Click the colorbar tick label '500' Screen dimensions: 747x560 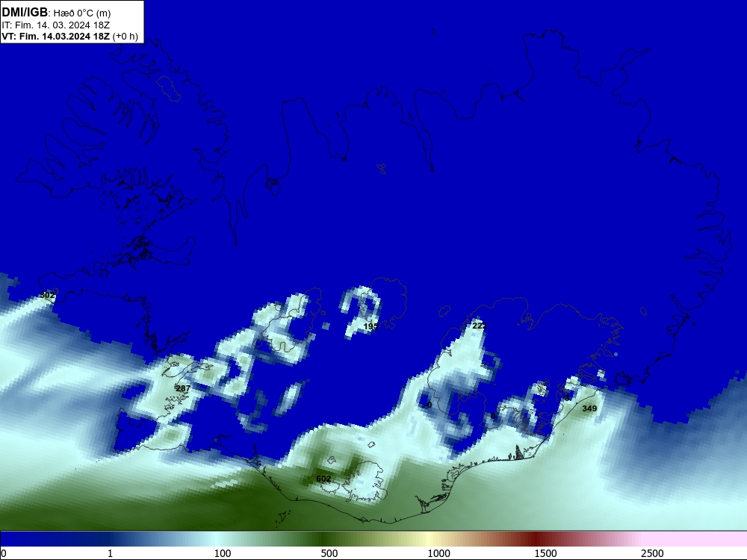click(x=329, y=553)
